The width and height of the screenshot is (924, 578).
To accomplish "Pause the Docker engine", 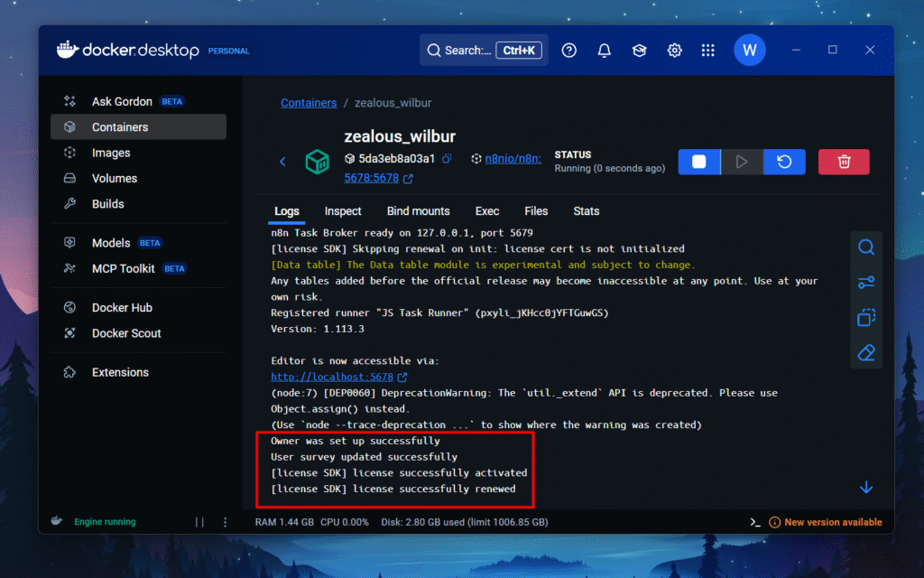I will click(x=199, y=522).
